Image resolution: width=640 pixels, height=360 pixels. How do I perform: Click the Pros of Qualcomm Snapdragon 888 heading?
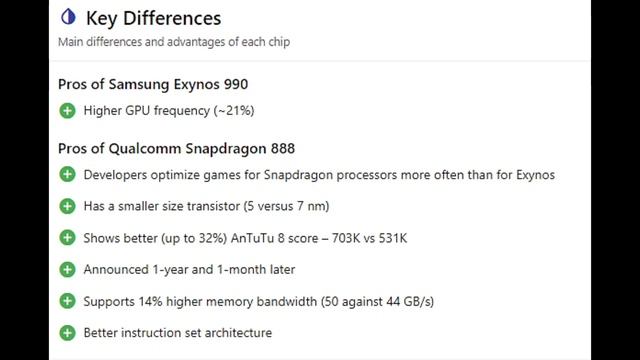(x=176, y=149)
